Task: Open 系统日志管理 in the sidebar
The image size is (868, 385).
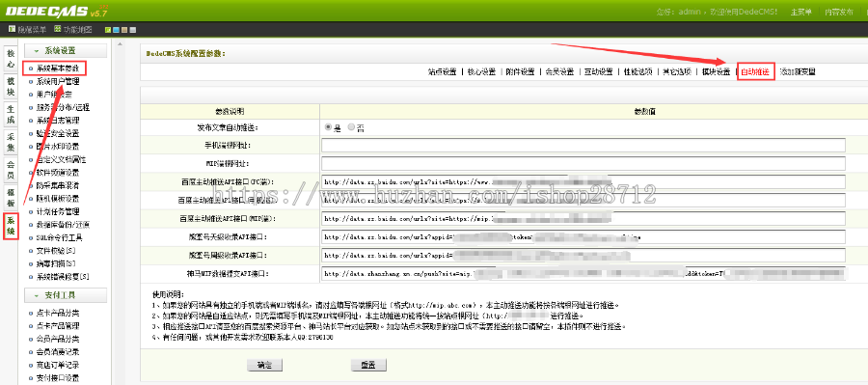Action: (x=58, y=121)
